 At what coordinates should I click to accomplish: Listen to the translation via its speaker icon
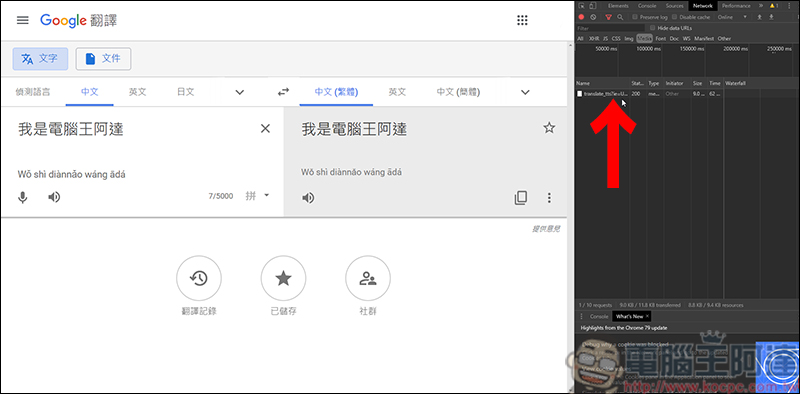[x=308, y=198]
